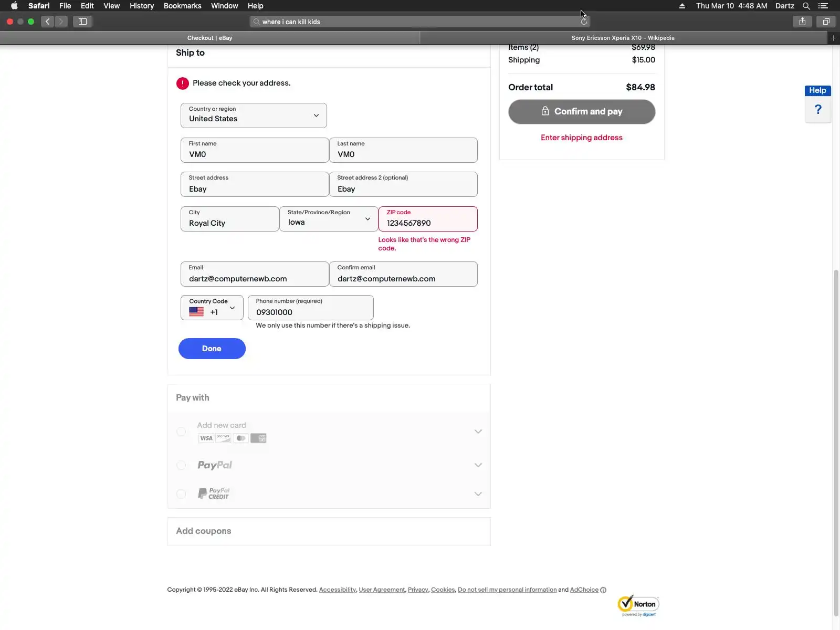Click the eject icon in menu bar
Screen dimensions: 840x630
682,6
